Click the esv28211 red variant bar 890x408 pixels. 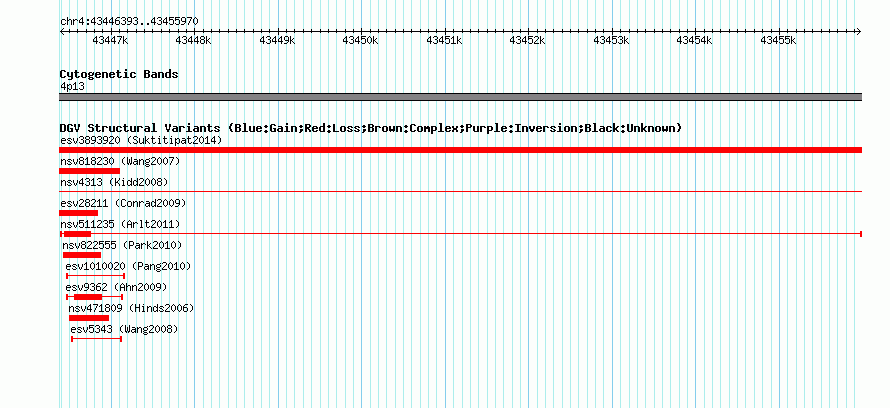coord(78,213)
